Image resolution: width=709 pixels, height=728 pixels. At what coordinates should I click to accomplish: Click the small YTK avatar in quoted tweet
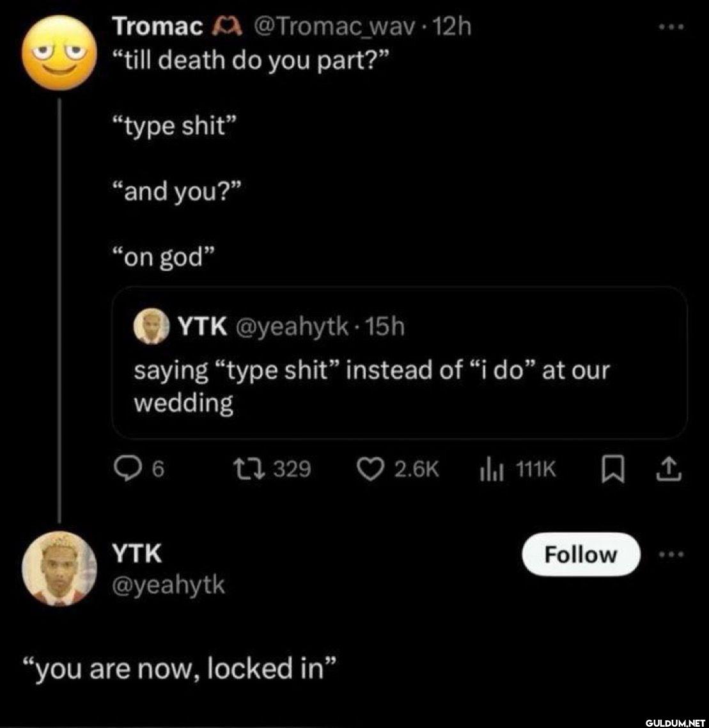click(150, 328)
